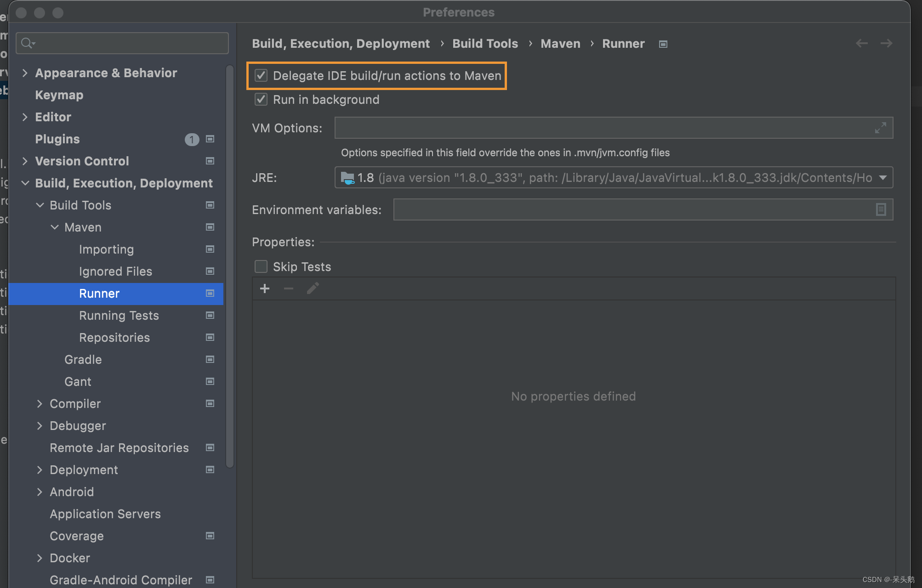Image resolution: width=922 pixels, height=588 pixels.
Task: Open the JRE dropdown list
Action: click(x=883, y=178)
